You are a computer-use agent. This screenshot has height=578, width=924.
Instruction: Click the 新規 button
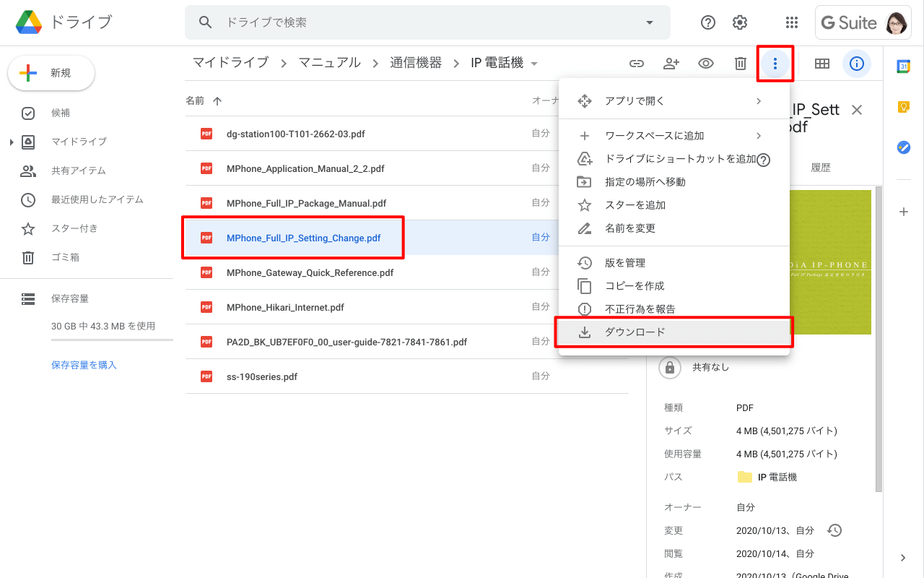coord(51,73)
